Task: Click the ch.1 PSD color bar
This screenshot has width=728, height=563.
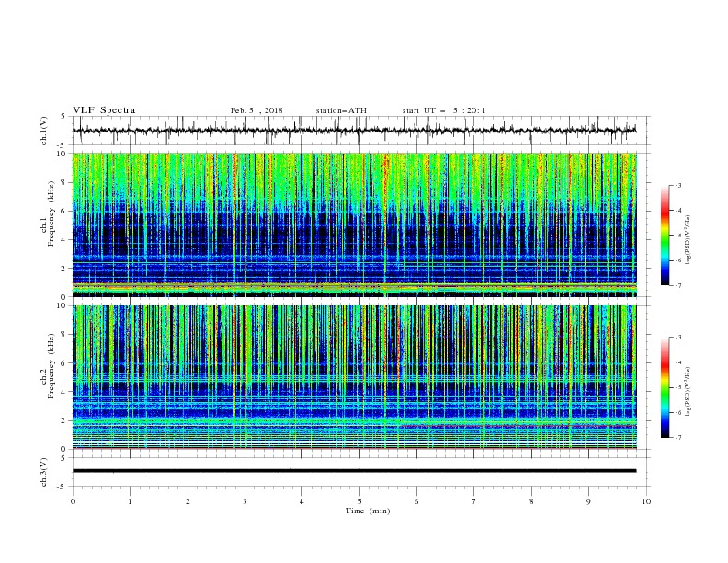Action: [665, 236]
